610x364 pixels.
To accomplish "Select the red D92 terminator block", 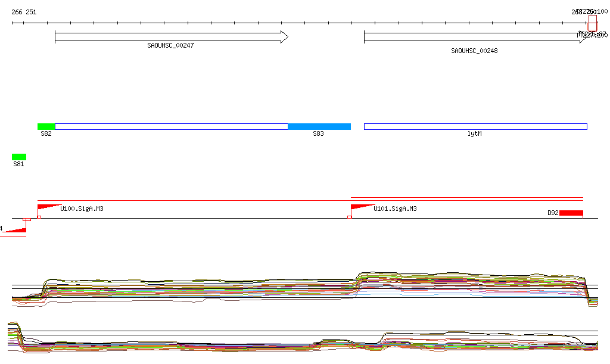I will click(571, 213).
